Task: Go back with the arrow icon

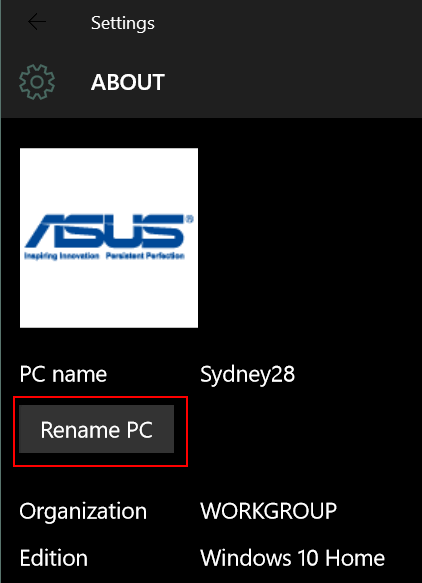Action: (x=37, y=22)
